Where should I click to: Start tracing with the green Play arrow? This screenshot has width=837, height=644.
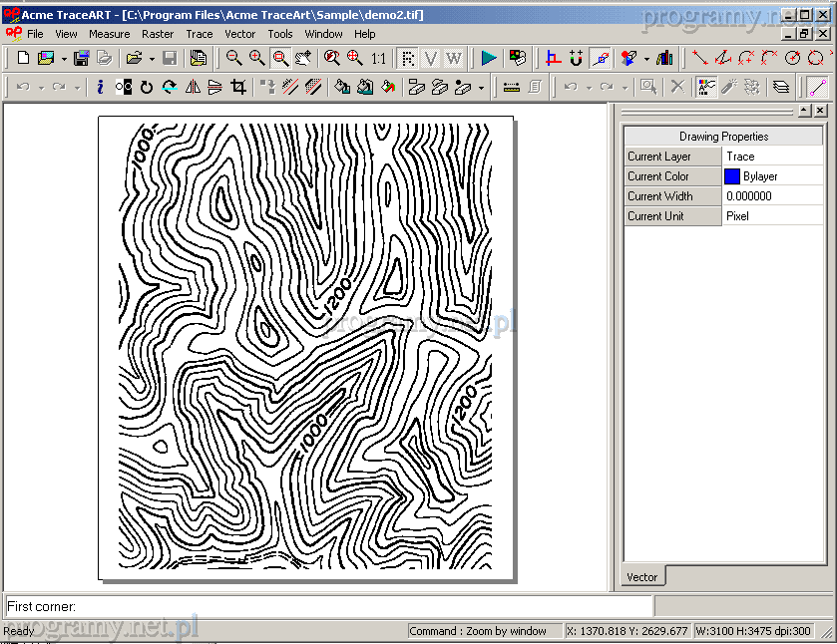click(x=489, y=58)
